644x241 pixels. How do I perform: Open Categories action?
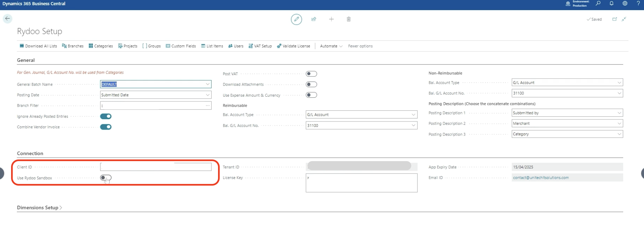click(x=101, y=46)
